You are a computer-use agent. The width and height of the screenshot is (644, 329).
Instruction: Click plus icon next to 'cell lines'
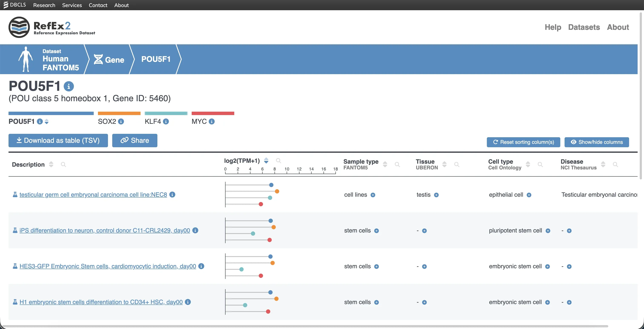[x=373, y=195]
